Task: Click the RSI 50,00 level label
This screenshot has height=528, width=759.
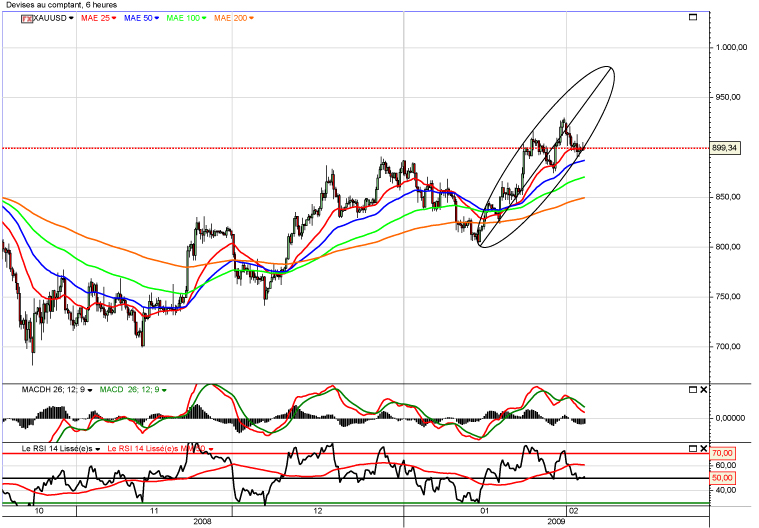Action: [x=722, y=478]
